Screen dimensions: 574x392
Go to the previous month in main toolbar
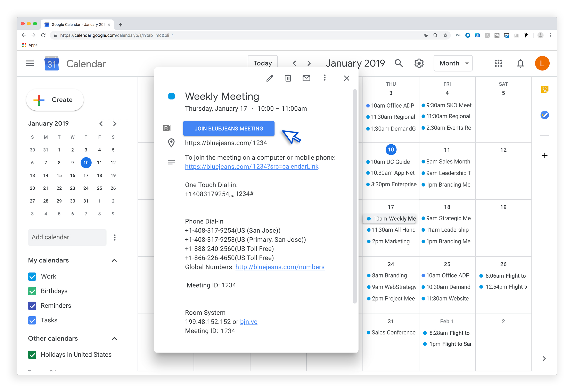(x=294, y=63)
